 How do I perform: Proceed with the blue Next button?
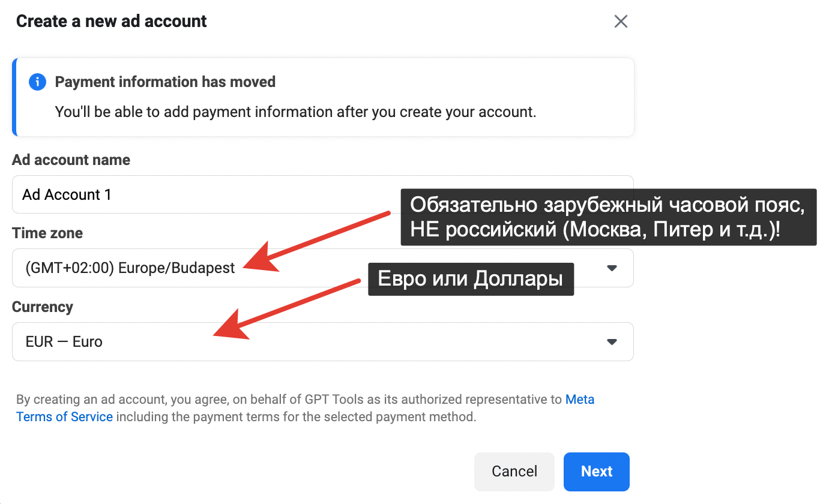pyautogui.click(x=596, y=472)
